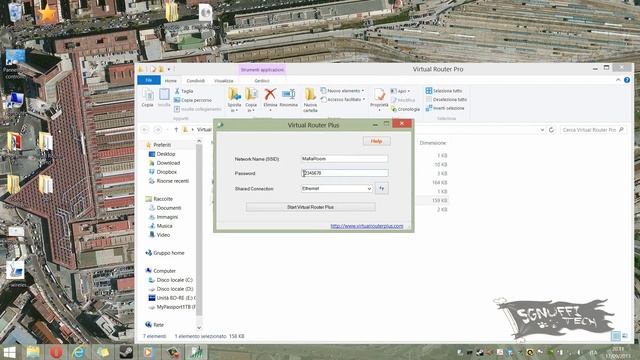The height and width of the screenshot is (360, 640).
Task: Click the Copia ribbon icon
Action: (147, 98)
